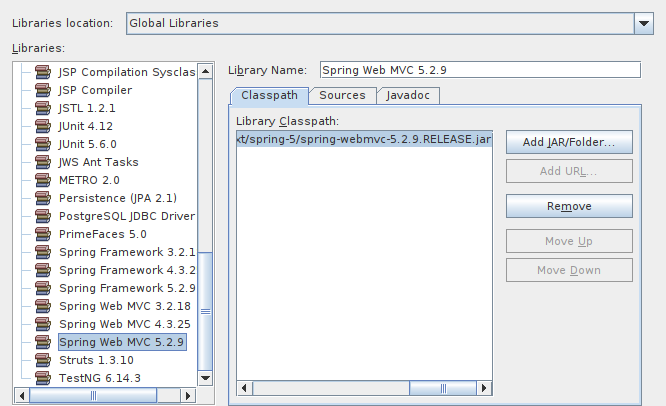Click the JWS Ant Tasks library icon
Screen dimensions: 666x406
(x=43, y=162)
